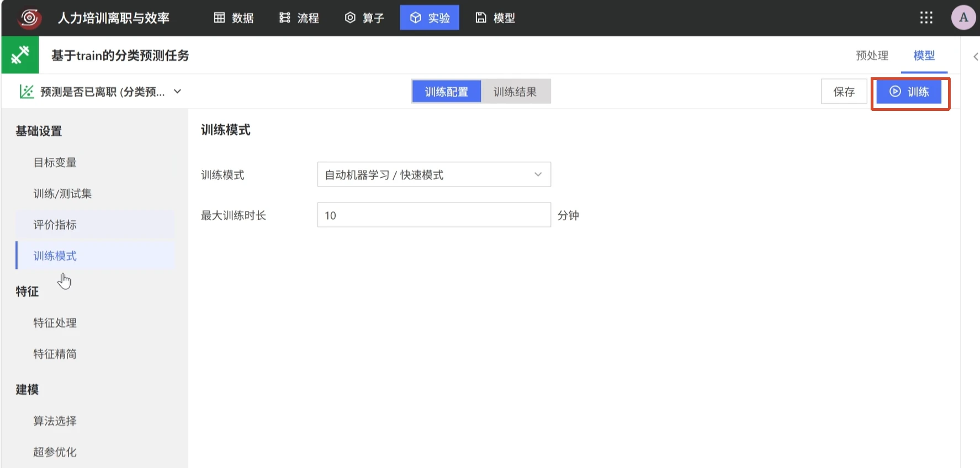Expand the 预测是否已离职 task dropdown

(x=177, y=92)
